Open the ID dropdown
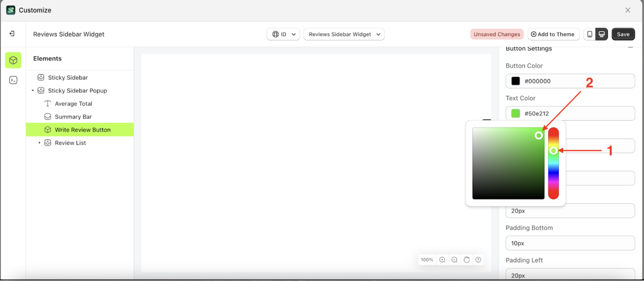This screenshot has width=644, height=281. click(294, 34)
